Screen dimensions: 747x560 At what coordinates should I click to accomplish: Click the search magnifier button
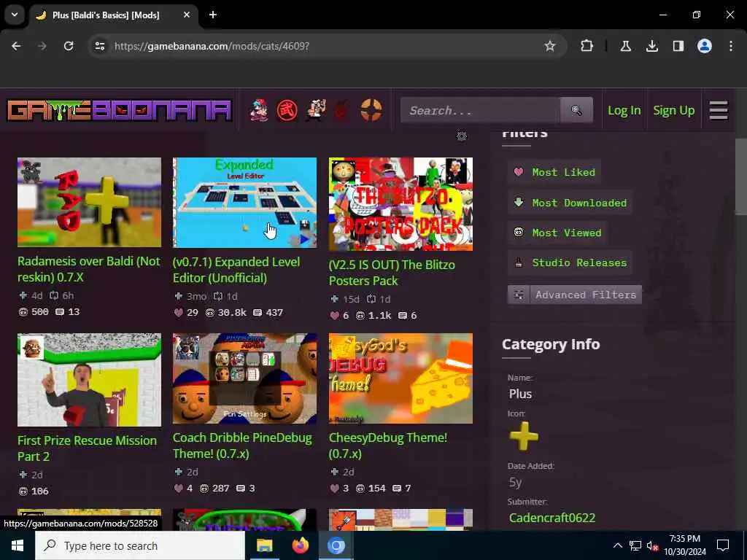tap(576, 111)
